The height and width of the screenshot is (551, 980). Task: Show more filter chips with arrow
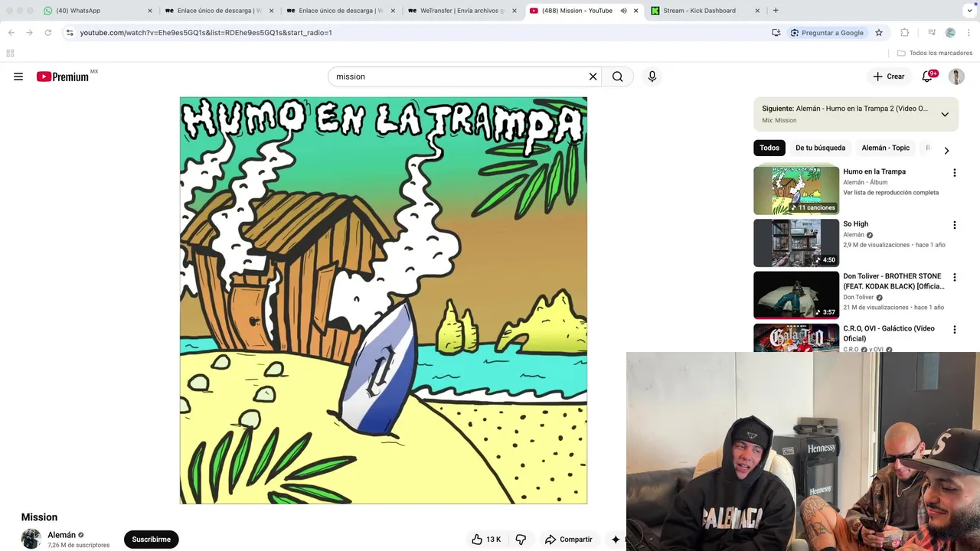click(x=946, y=151)
